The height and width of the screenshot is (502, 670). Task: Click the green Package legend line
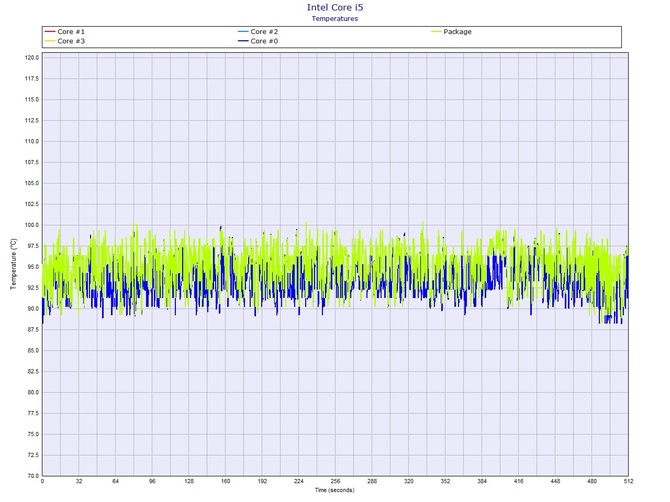click(436, 32)
